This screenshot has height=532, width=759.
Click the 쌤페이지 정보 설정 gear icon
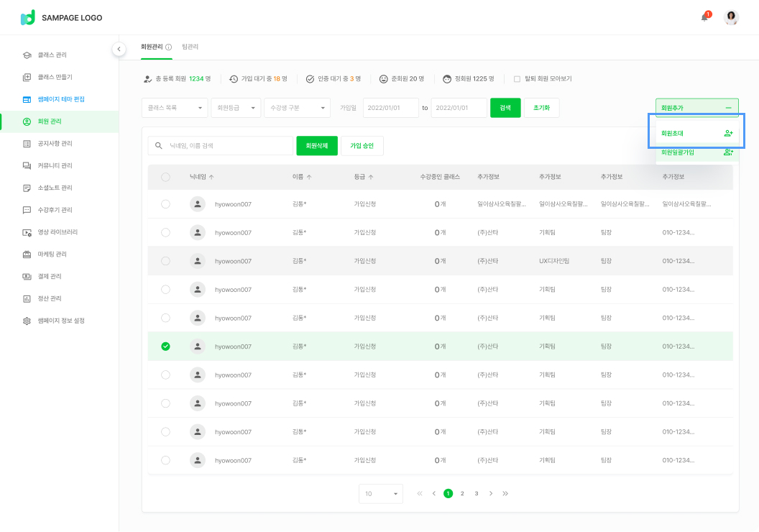pos(27,321)
